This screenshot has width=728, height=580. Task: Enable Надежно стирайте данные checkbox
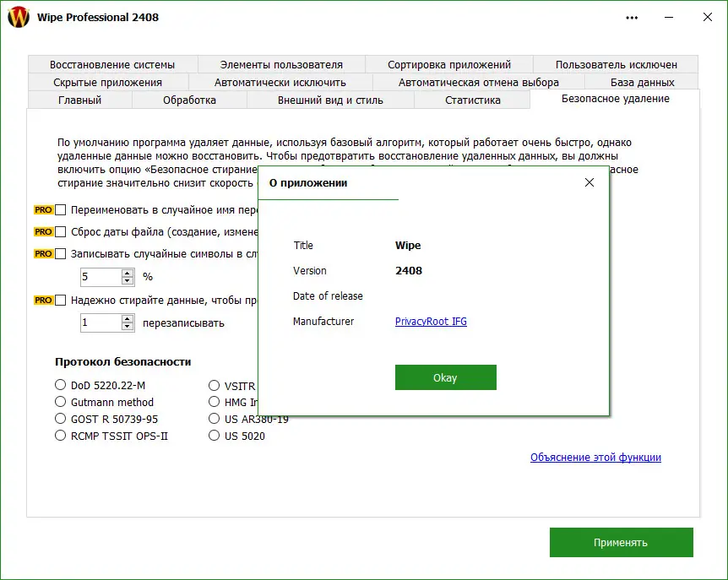(x=60, y=301)
